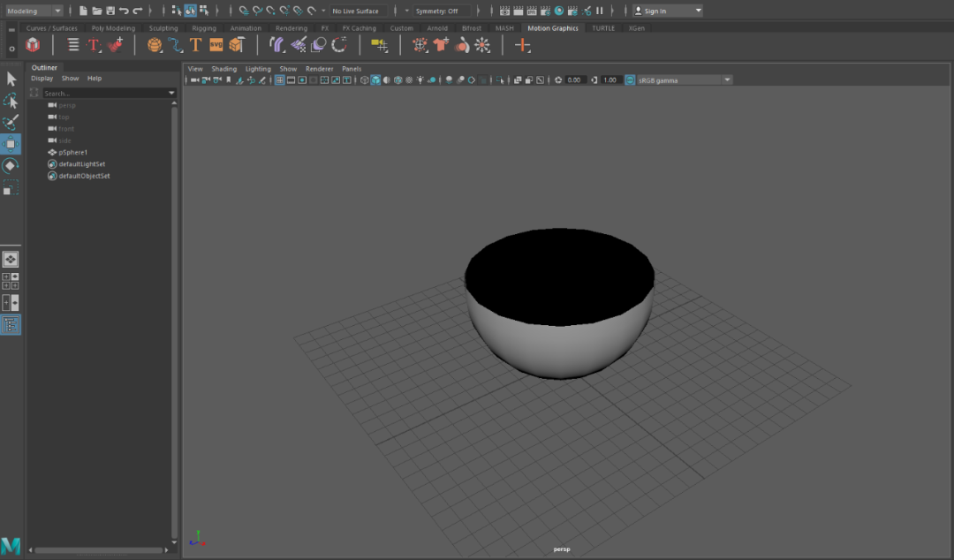The image size is (954, 560).
Task: Open the Sign In dropdown
Action: pyautogui.click(x=668, y=11)
